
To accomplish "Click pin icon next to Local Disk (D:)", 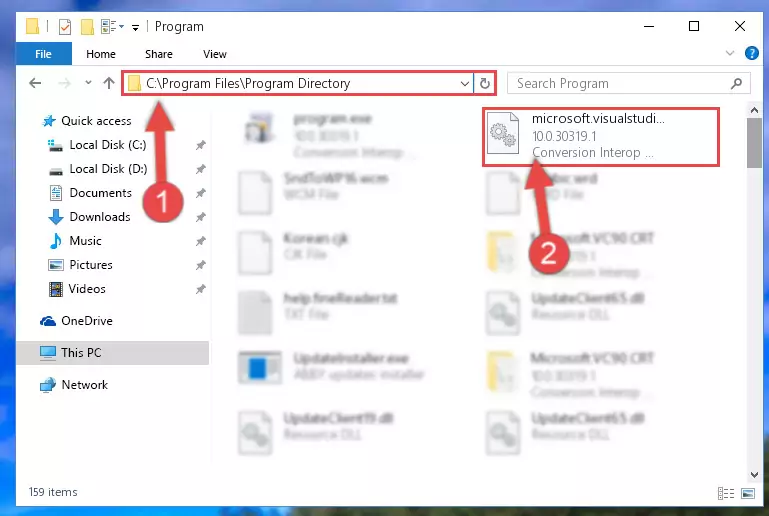I will click(200, 169).
